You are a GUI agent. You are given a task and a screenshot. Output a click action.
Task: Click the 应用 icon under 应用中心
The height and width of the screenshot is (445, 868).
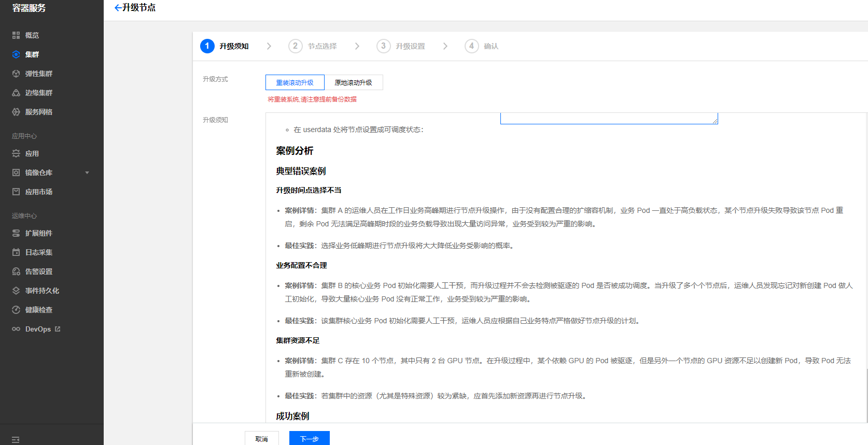16,153
